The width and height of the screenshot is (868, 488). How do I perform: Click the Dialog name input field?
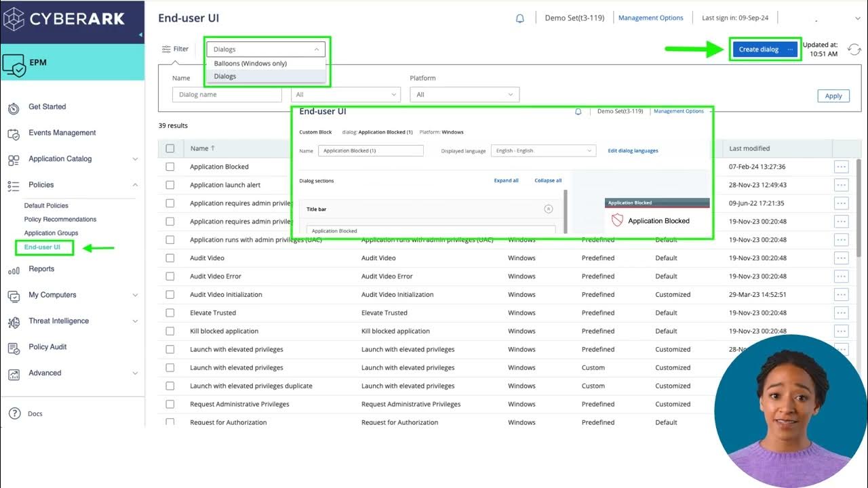click(x=226, y=95)
